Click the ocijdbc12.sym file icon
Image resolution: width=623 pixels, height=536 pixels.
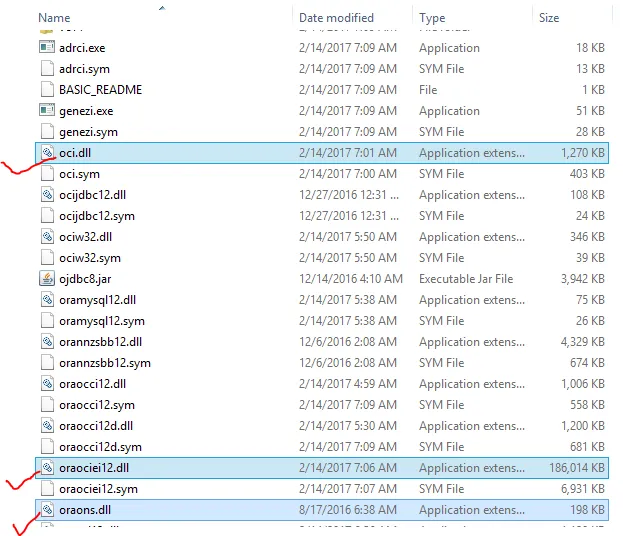(x=47, y=216)
